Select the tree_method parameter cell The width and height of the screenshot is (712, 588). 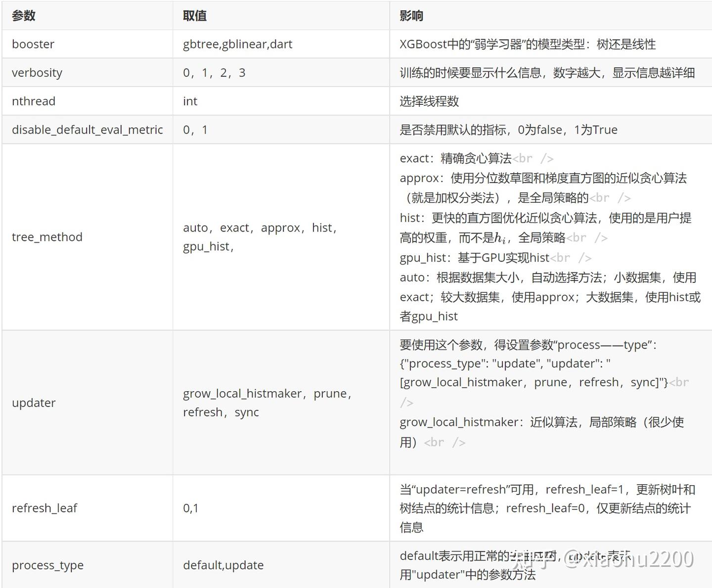click(47, 236)
